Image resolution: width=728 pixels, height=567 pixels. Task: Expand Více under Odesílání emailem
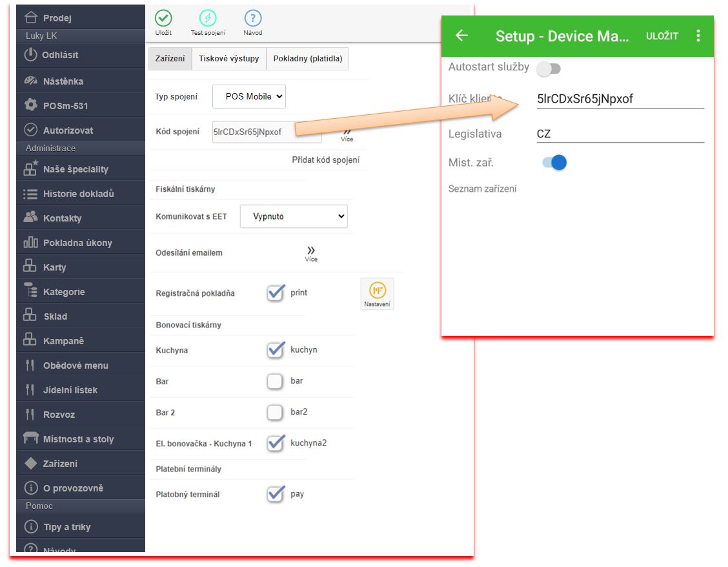tap(311, 253)
